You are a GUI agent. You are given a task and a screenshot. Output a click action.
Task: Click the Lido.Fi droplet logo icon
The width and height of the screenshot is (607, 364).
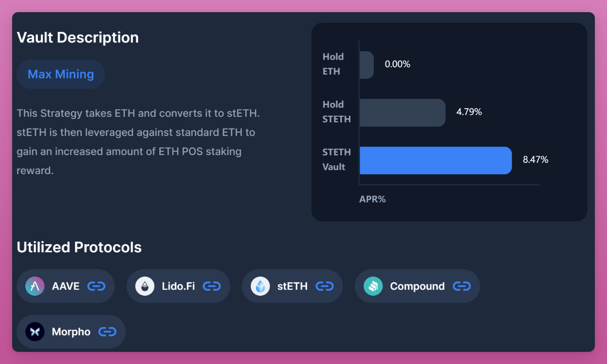(x=145, y=286)
